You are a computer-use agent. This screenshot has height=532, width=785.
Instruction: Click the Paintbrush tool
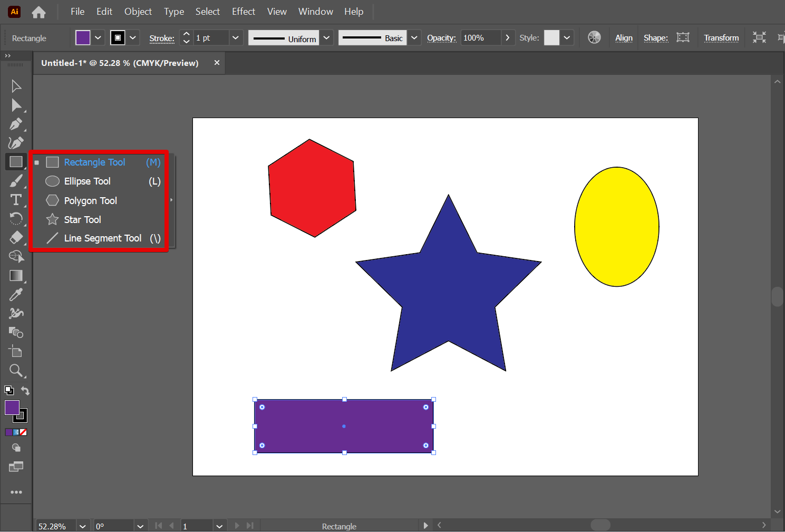pos(16,181)
